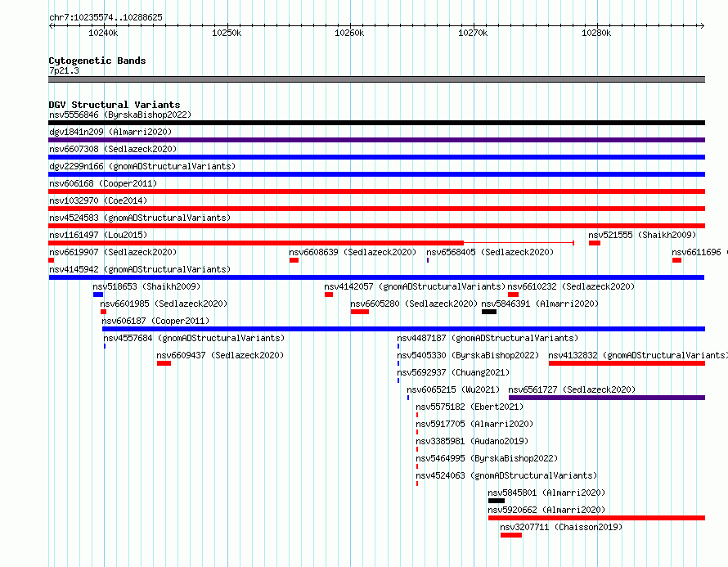Select the DGV Structural Variants track title
This screenshot has height=567, width=728.
point(115,105)
